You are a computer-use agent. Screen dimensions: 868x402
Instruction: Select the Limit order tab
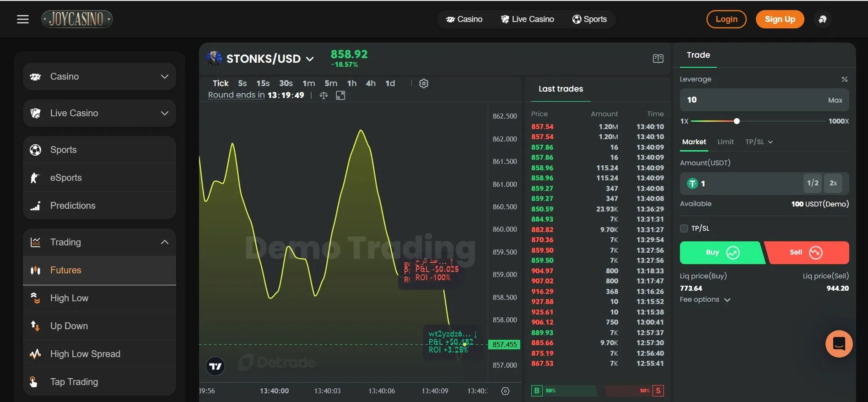pos(725,142)
